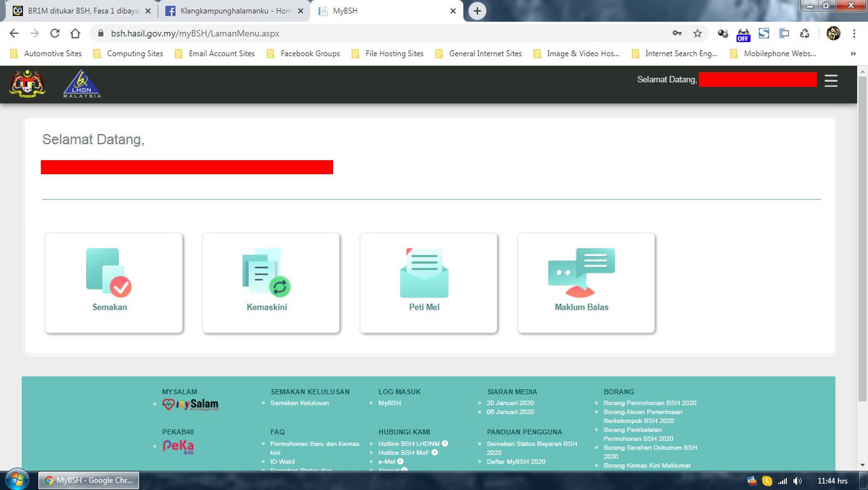Open File Hosting Sites bookmark folder

point(387,54)
